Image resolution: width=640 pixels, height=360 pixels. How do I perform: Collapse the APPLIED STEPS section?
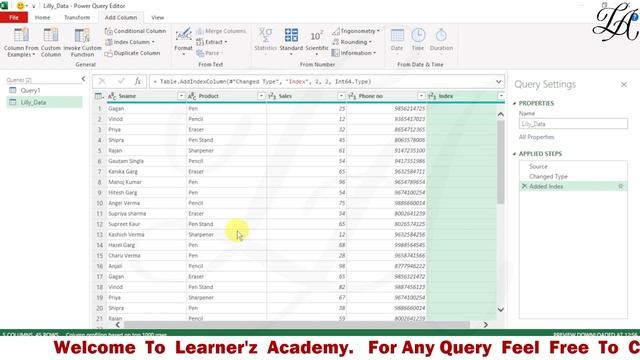click(514, 154)
